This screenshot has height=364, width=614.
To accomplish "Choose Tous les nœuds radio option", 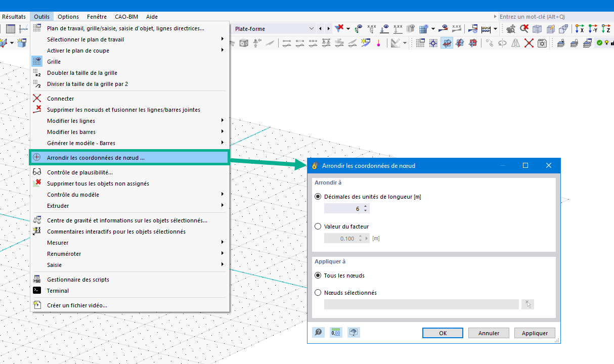I will click(x=318, y=276).
